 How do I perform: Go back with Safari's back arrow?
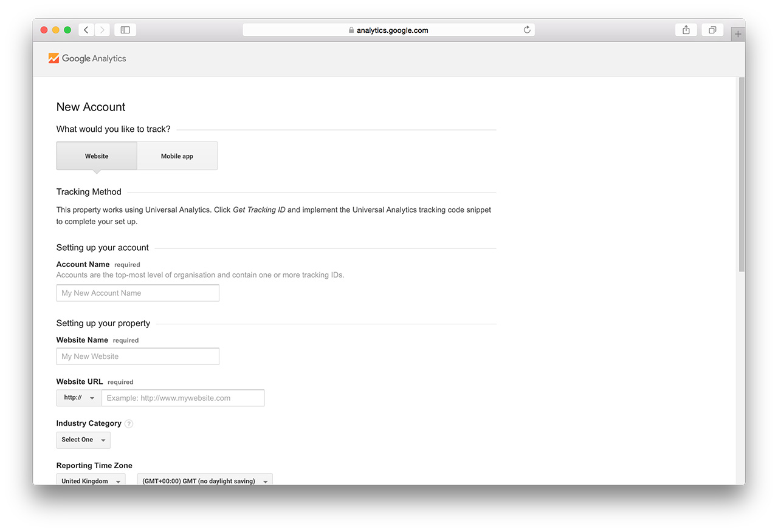tap(86, 30)
